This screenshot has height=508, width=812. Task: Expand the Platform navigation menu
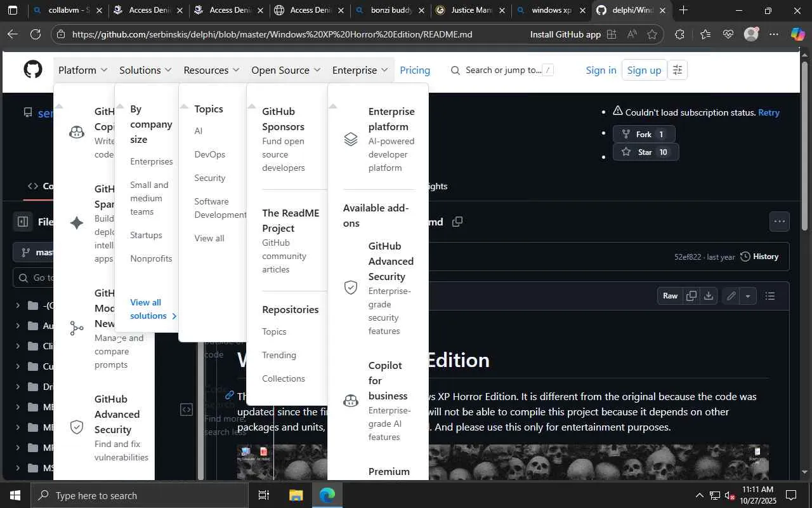click(x=82, y=70)
